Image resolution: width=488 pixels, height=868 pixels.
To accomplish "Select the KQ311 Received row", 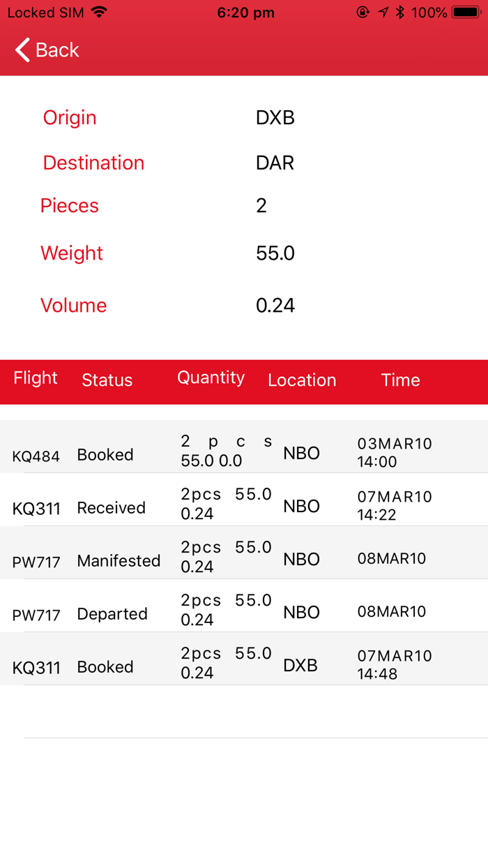I will pos(244,507).
